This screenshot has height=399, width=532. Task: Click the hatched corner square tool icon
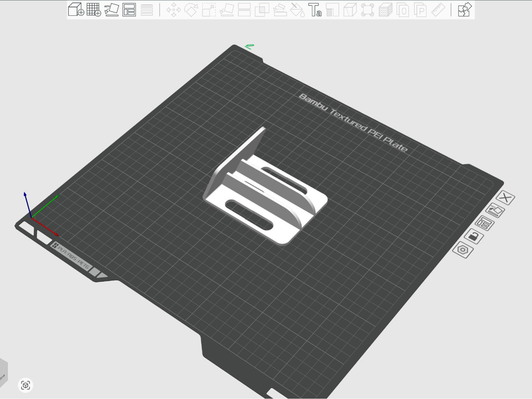(x=332, y=10)
